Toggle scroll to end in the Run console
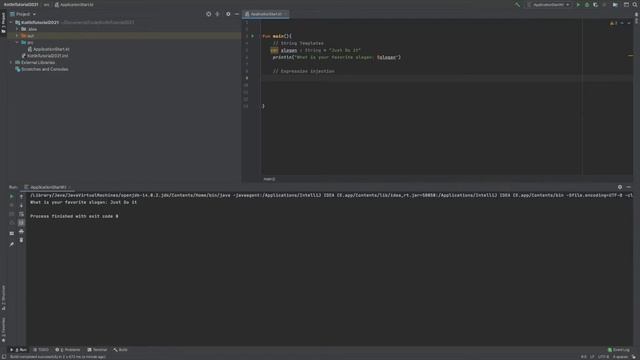Image resolution: width=640 pixels, height=360 pixels. point(21,223)
